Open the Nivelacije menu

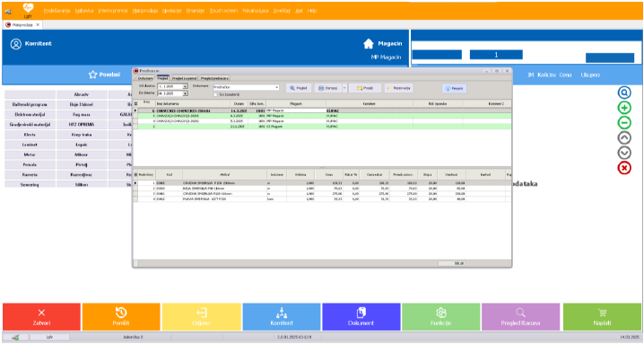pyautogui.click(x=171, y=11)
